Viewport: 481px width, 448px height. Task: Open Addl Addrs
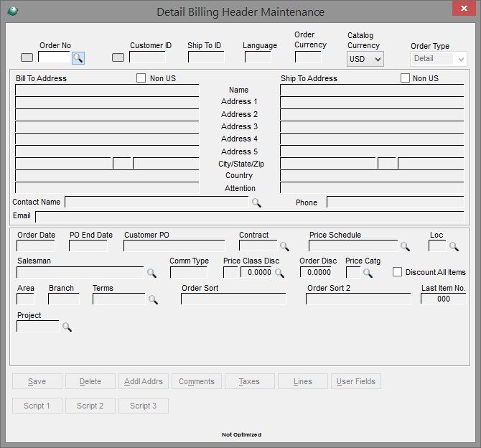pos(144,381)
